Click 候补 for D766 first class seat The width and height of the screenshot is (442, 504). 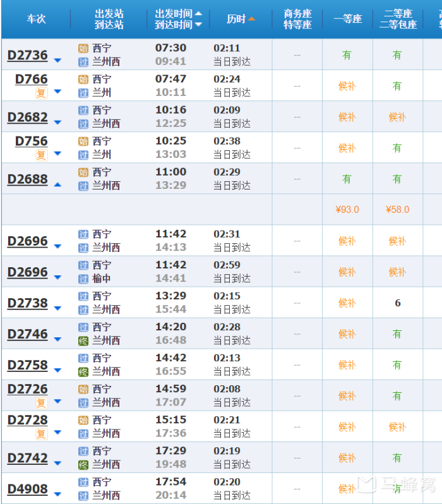[x=347, y=87]
